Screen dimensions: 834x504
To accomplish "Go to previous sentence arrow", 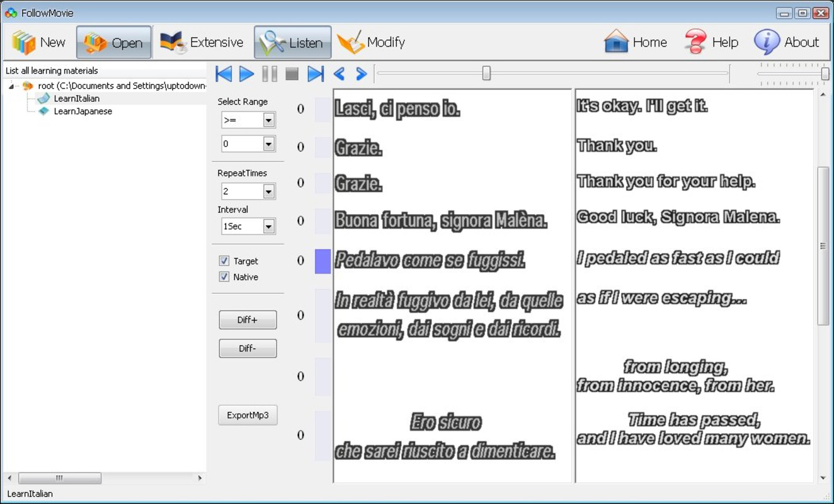I will click(x=339, y=74).
